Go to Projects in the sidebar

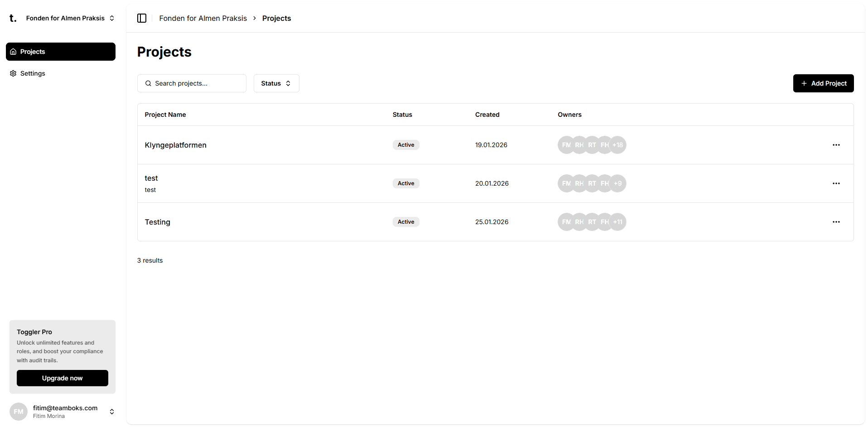pos(61,52)
